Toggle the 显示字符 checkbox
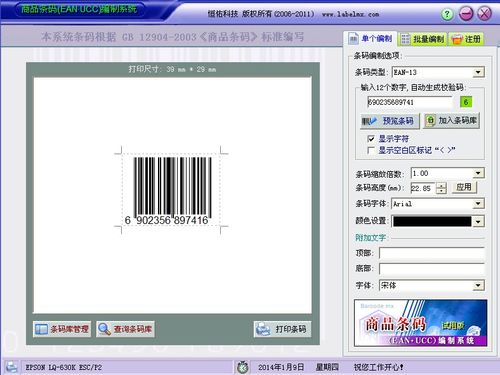500x375 pixels. pos(371,139)
